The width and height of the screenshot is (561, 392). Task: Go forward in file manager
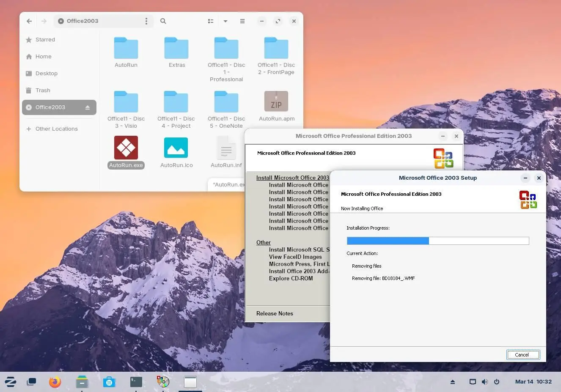pos(44,21)
